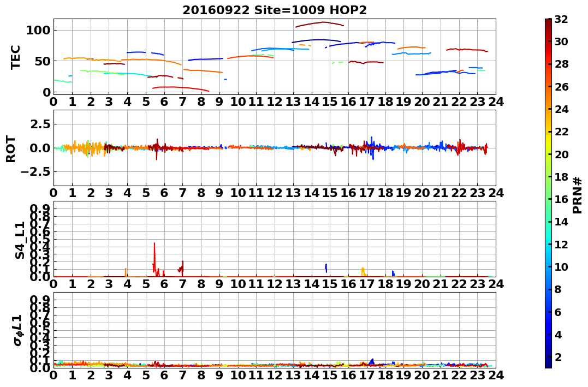Click the plot title "20160922 Site=1009 HOP2"

[x=275, y=10]
